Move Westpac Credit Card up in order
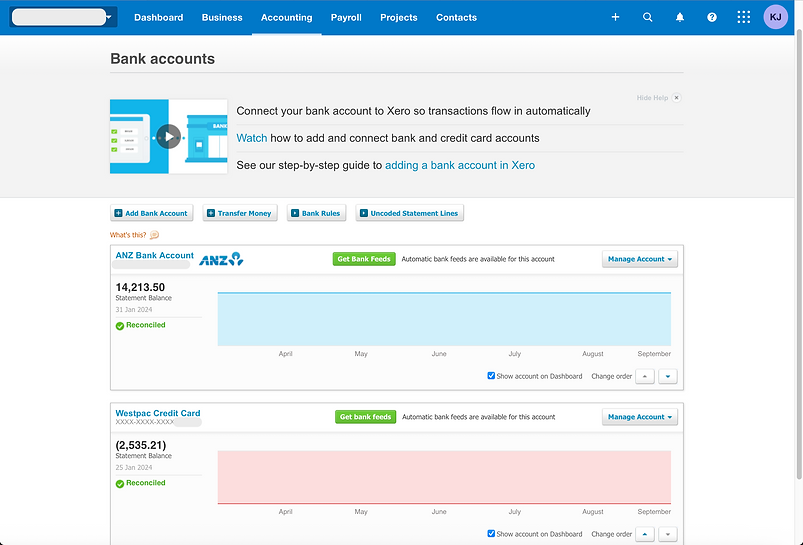This screenshot has height=545, width=803. coord(645,534)
